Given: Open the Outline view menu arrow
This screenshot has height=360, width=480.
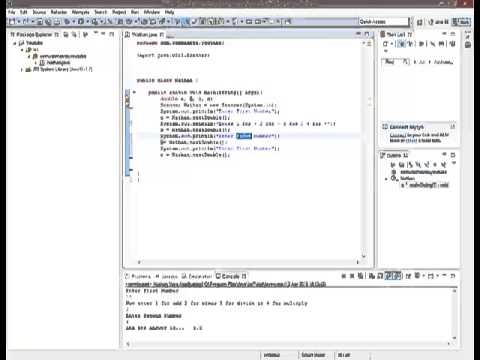Looking at the screenshot, I should tap(454, 164).
